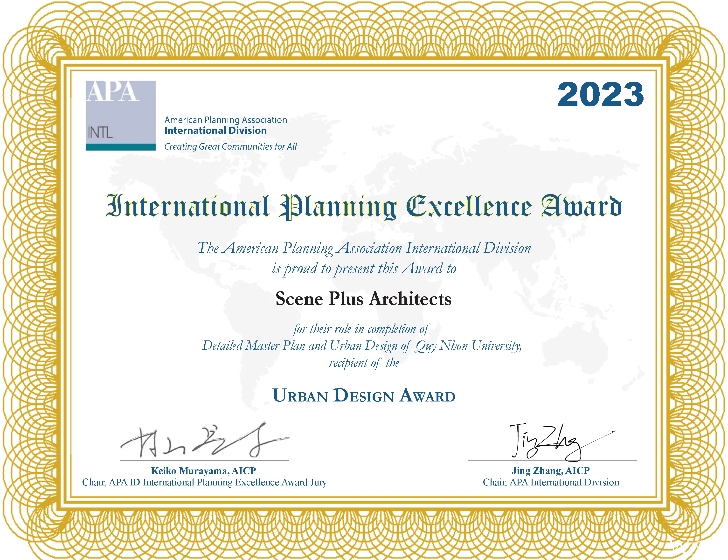The width and height of the screenshot is (728, 560).
Task: Click line 'The American Planning Association International Division'
Action: [364, 248]
